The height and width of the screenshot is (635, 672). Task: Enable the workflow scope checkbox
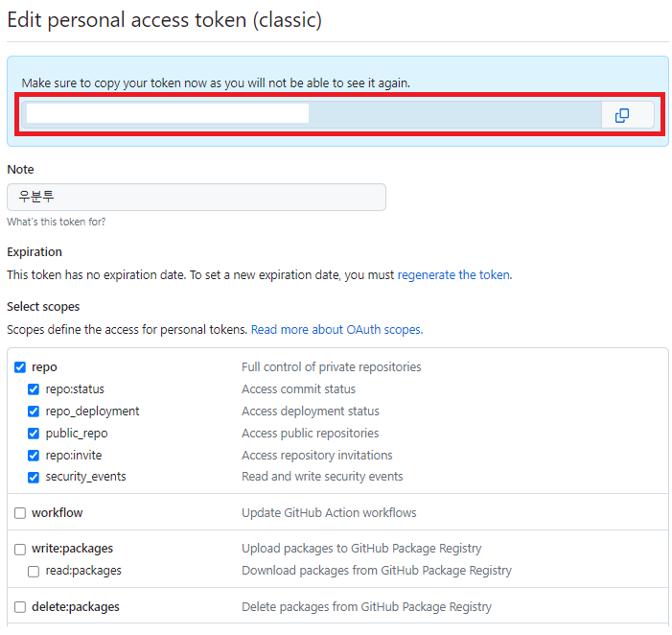[20, 513]
